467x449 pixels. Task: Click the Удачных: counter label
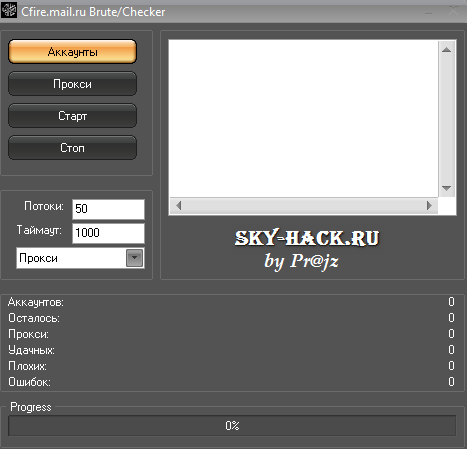[31, 350]
